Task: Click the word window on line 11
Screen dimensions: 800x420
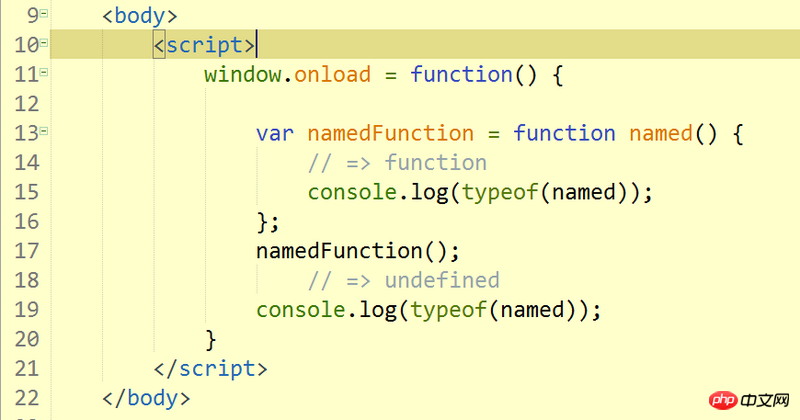Action: click(x=242, y=75)
